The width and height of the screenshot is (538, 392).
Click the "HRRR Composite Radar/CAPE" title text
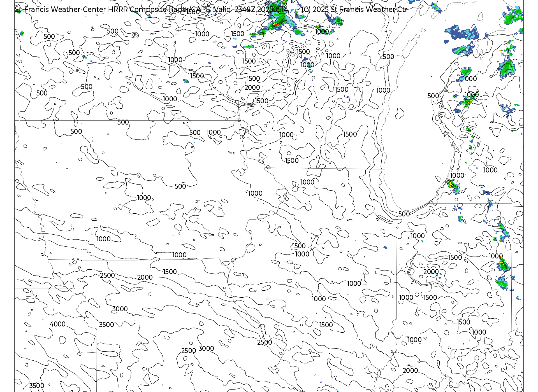pos(159,10)
